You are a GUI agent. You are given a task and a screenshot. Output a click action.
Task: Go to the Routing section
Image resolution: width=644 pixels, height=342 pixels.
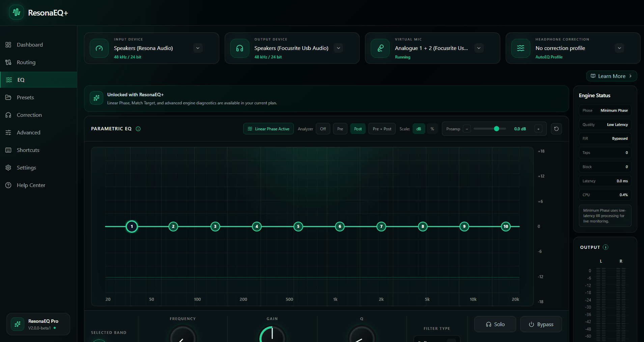coord(38,62)
